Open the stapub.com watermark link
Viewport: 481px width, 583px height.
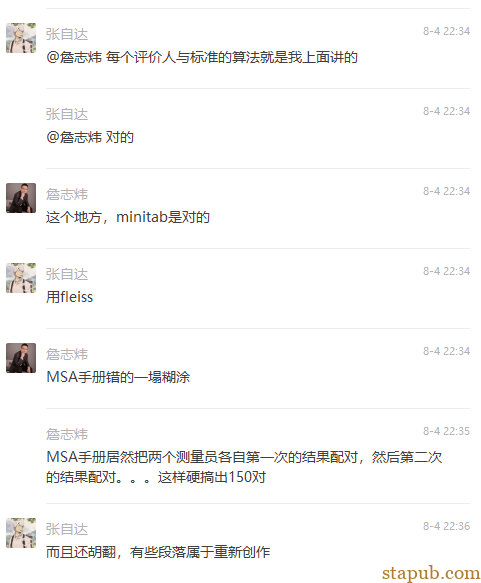pos(431,573)
